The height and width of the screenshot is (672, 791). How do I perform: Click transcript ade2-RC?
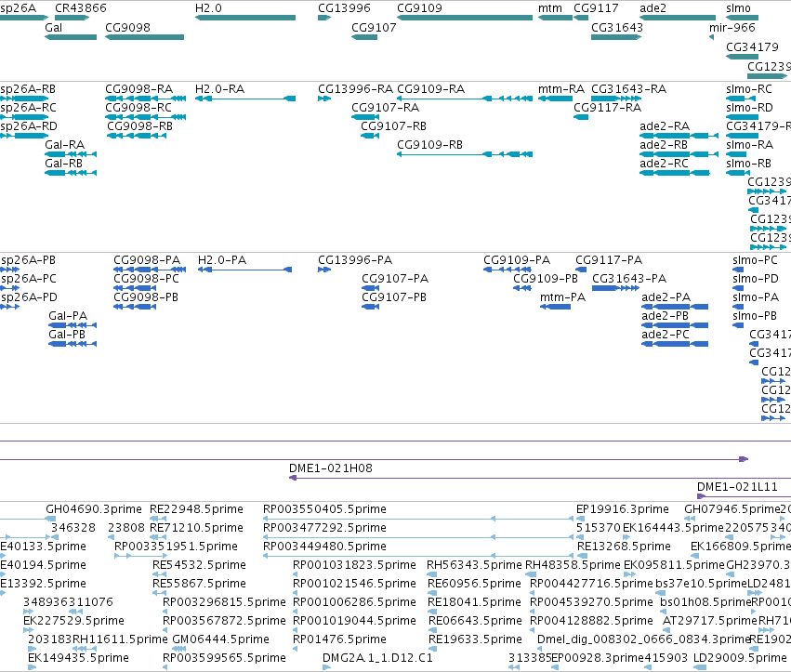[675, 173]
